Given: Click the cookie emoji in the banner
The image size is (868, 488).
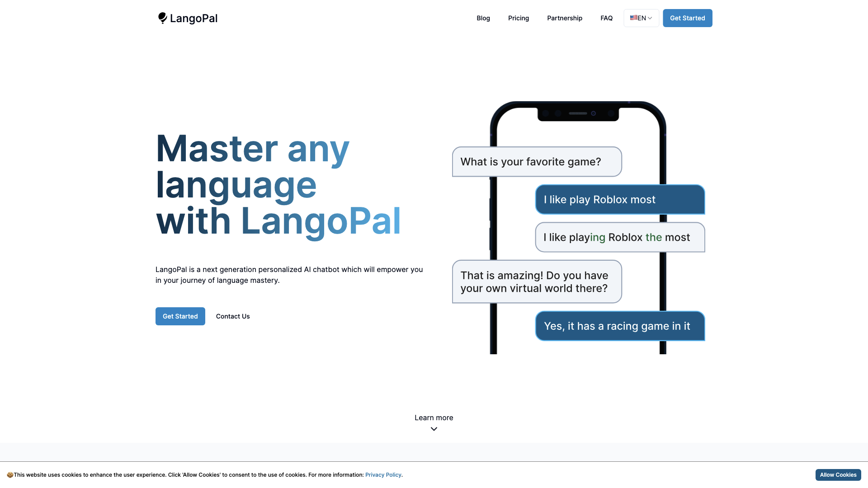Looking at the screenshot, I should (10, 475).
